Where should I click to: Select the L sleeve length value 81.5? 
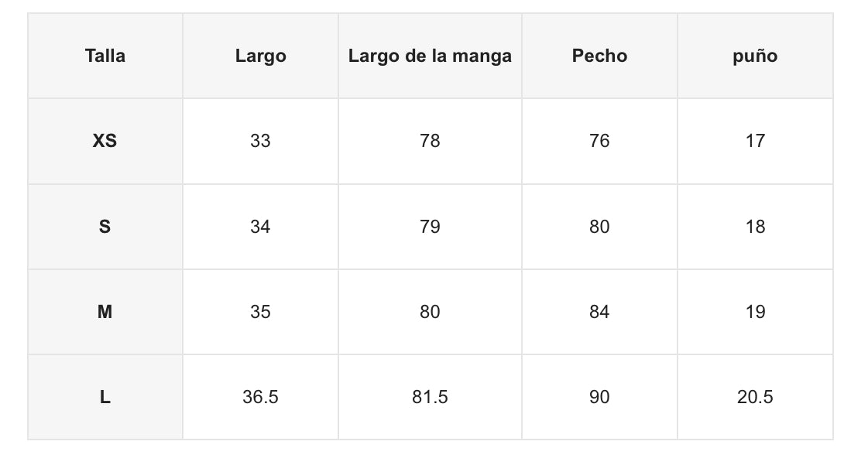coord(430,397)
